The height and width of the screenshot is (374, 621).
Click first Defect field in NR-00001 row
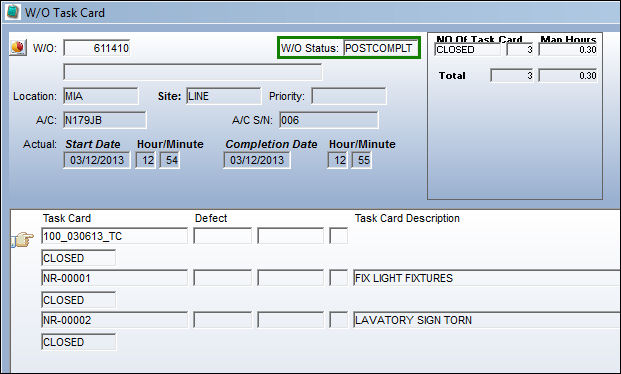(223, 278)
